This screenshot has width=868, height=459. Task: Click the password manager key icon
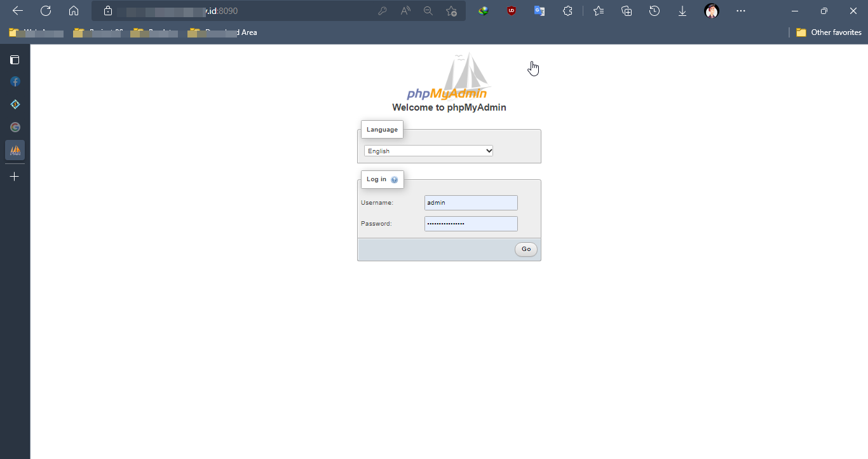click(383, 11)
